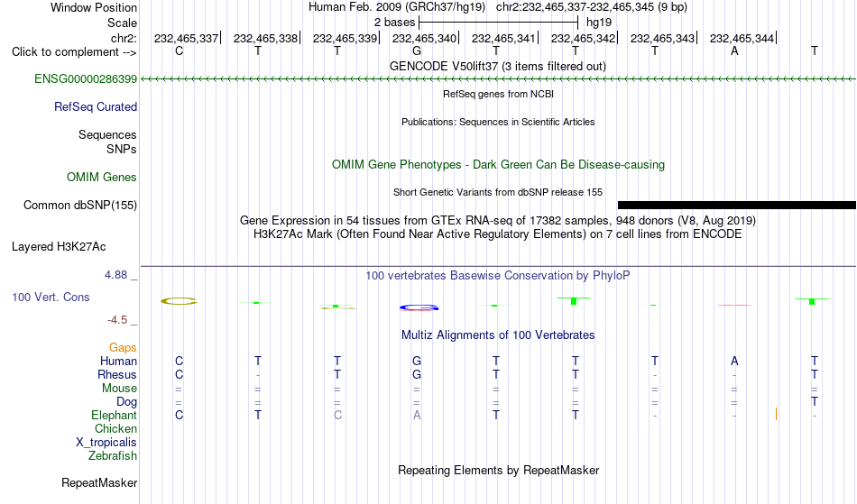Image resolution: width=857 pixels, height=504 pixels.
Task: Click the -4.5 lower conservation value
Action: 117,320
